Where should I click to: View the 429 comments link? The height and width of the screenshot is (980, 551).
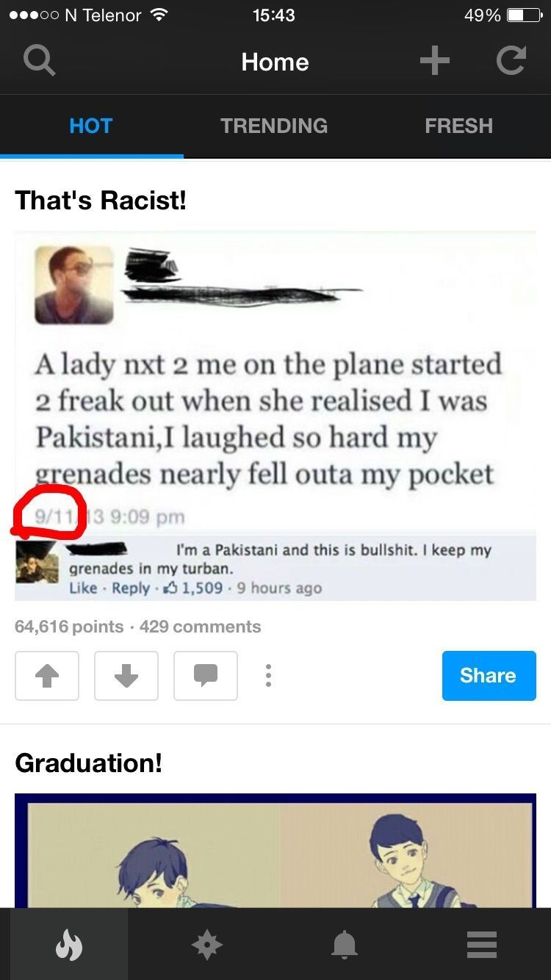coord(200,627)
